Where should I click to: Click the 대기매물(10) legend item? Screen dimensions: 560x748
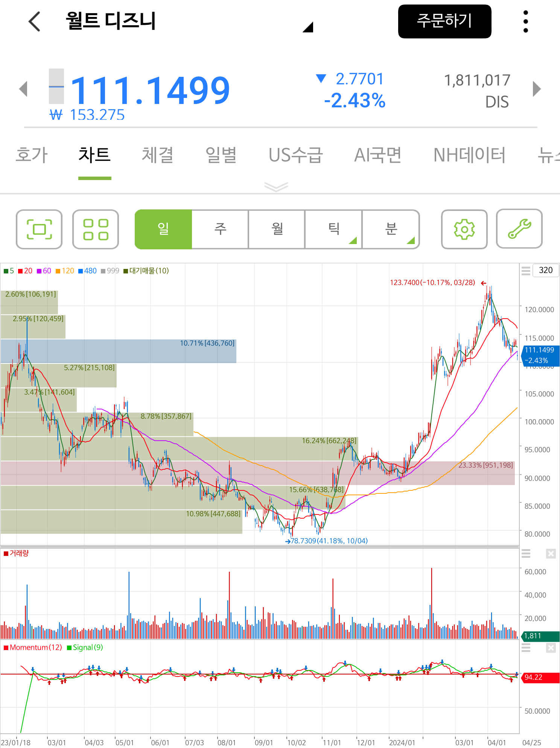(x=146, y=271)
